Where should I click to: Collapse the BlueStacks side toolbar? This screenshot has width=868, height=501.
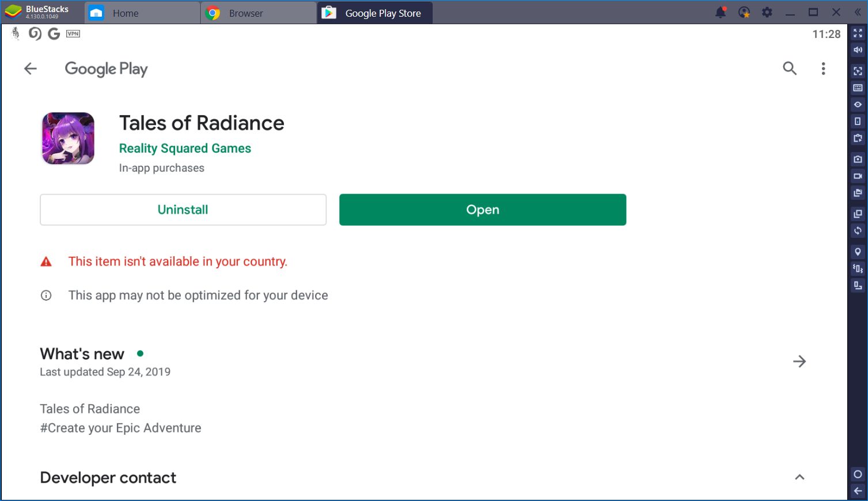pos(858,12)
